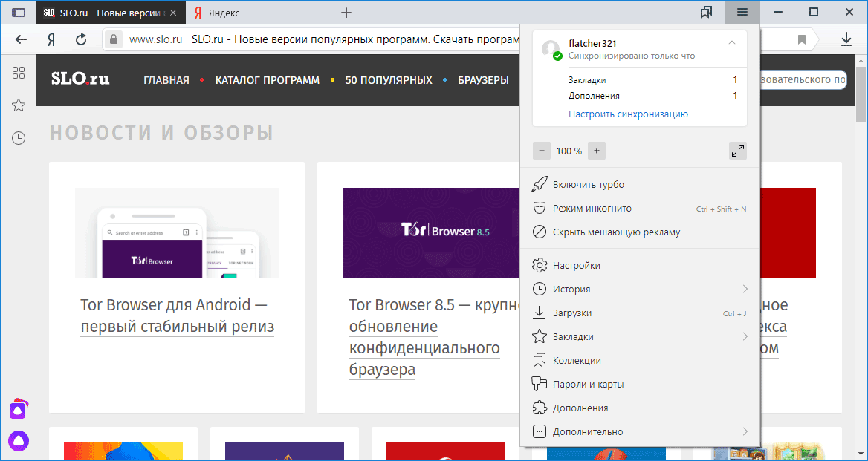Open the Alice skills icon in sidebar
The width and height of the screenshot is (868, 461).
point(19,409)
